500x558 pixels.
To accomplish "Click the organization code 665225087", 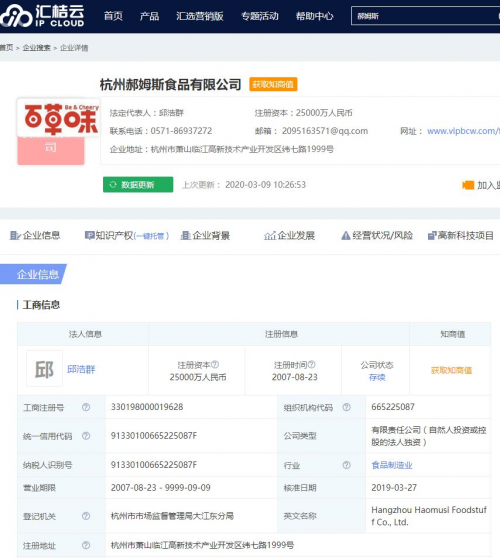I will [393, 407].
